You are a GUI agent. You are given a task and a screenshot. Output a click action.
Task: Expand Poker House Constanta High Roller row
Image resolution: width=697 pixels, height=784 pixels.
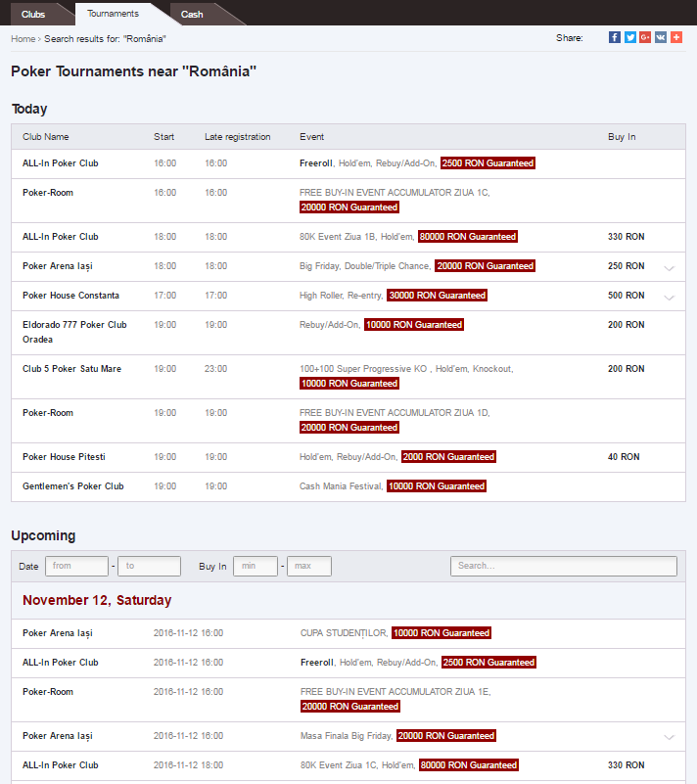669,298
